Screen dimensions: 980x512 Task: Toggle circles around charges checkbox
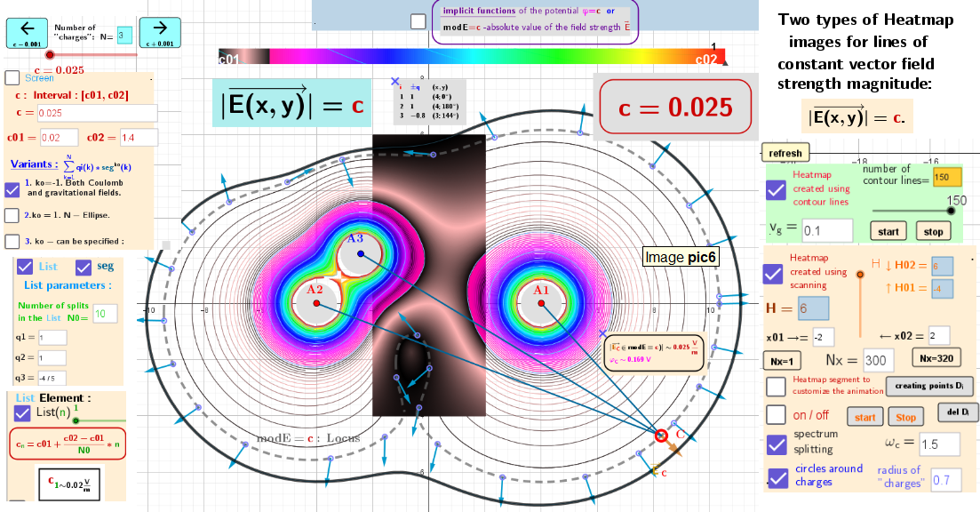(x=778, y=478)
